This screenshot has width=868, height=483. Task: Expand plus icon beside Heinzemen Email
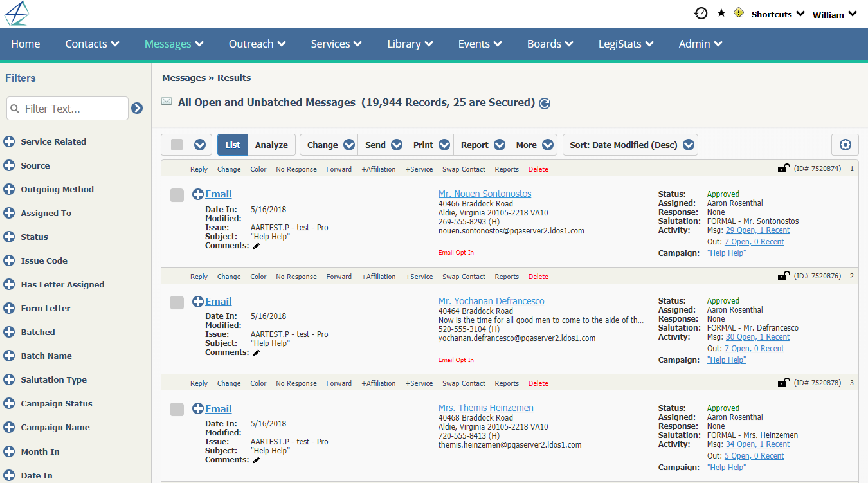[198, 409]
